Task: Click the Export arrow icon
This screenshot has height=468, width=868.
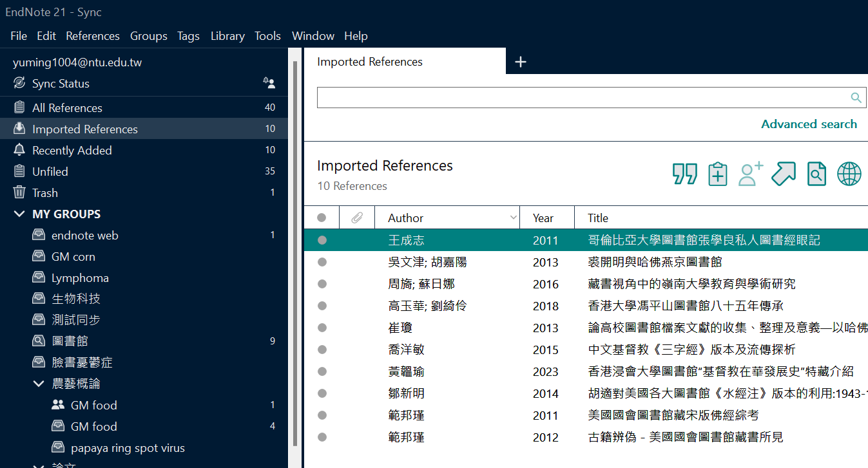Action: pyautogui.click(x=784, y=174)
